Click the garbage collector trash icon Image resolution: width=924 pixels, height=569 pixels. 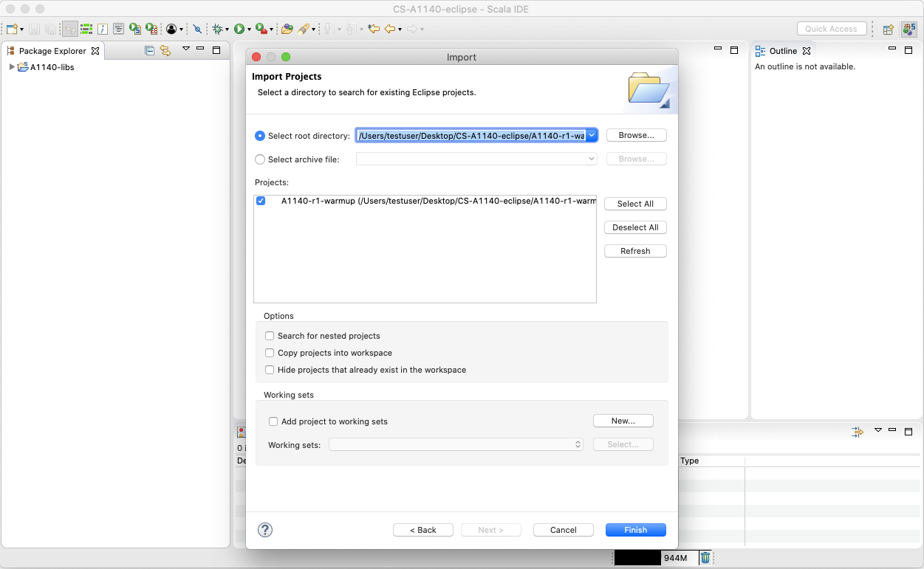coord(705,558)
